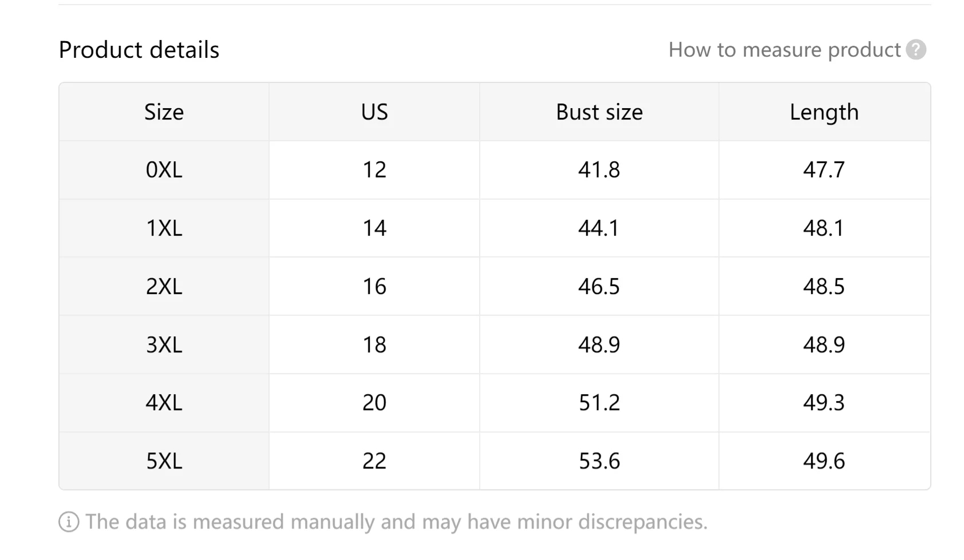Image resolution: width=964 pixels, height=560 pixels.
Task: Click the Product details heading
Action: click(139, 50)
